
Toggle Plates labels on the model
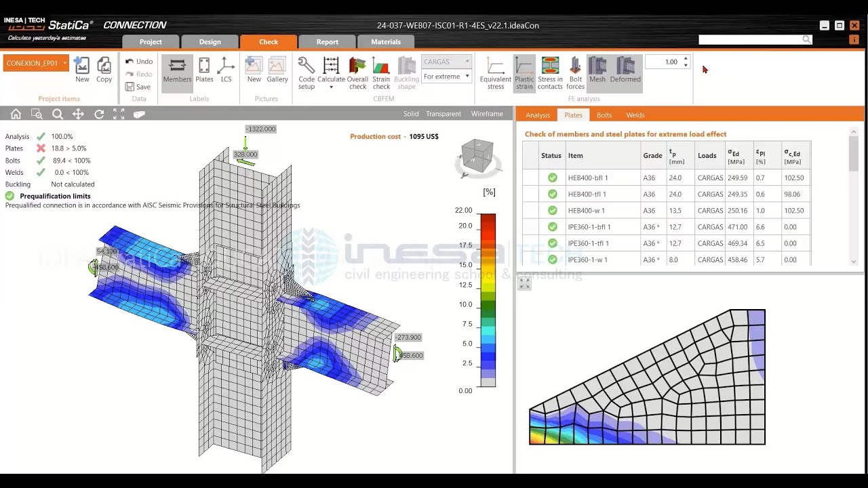[204, 70]
